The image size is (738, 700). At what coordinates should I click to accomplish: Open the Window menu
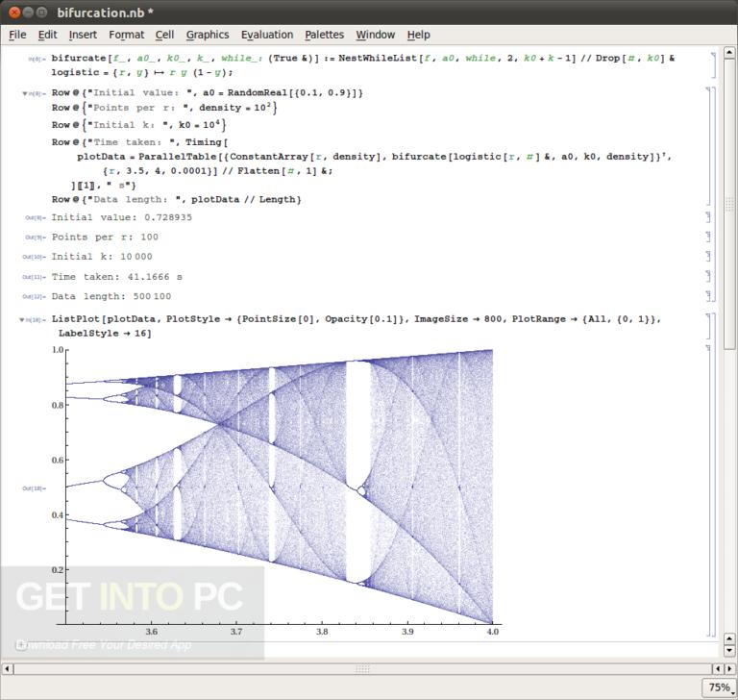[x=375, y=35]
